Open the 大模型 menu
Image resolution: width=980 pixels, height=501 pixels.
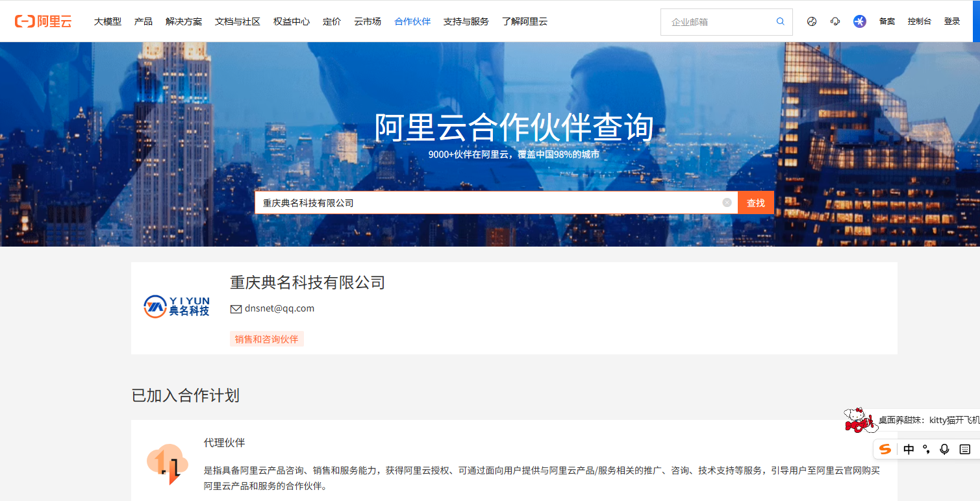[x=108, y=21]
